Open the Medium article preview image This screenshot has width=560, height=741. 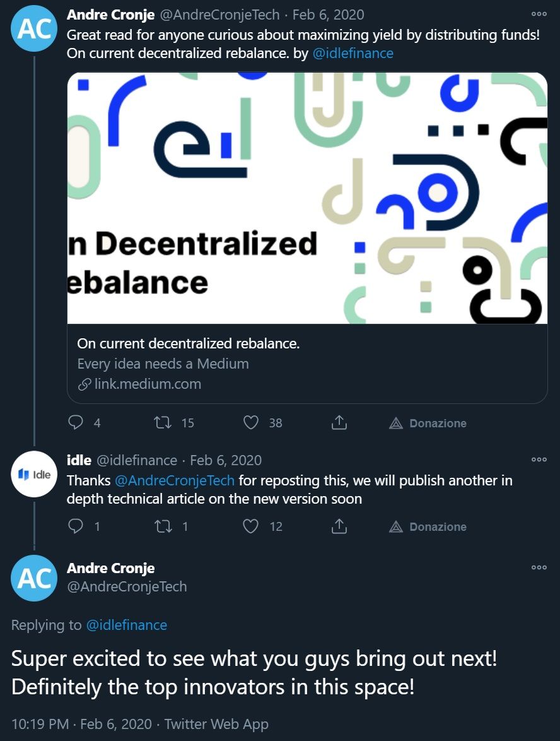point(307,198)
